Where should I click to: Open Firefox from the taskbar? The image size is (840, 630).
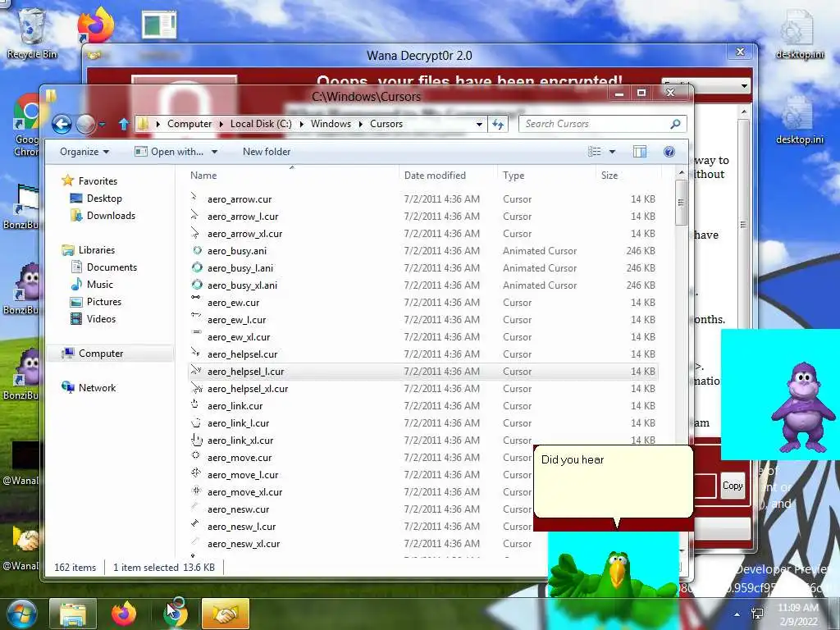point(124,614)
